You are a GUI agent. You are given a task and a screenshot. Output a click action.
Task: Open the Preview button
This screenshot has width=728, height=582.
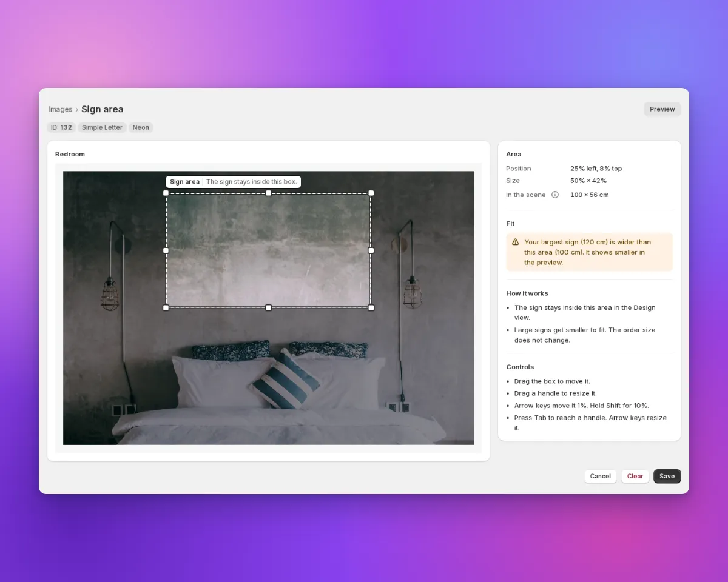[x=662, y=109]
